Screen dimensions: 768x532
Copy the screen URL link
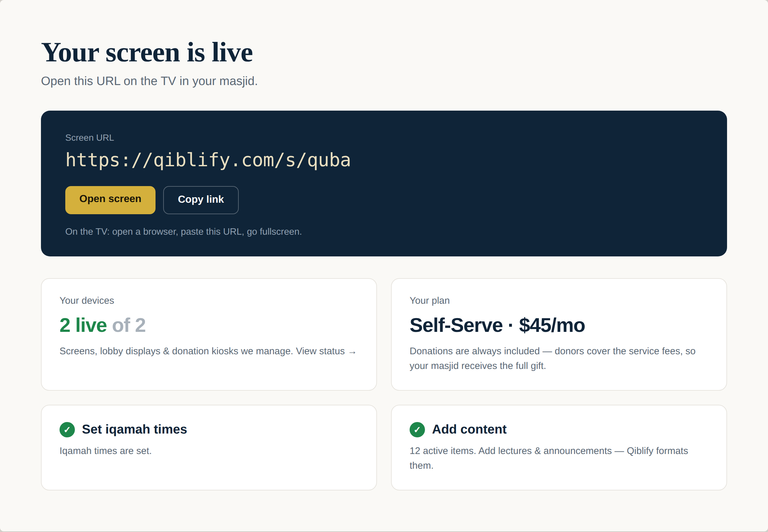tap(201, 200)
